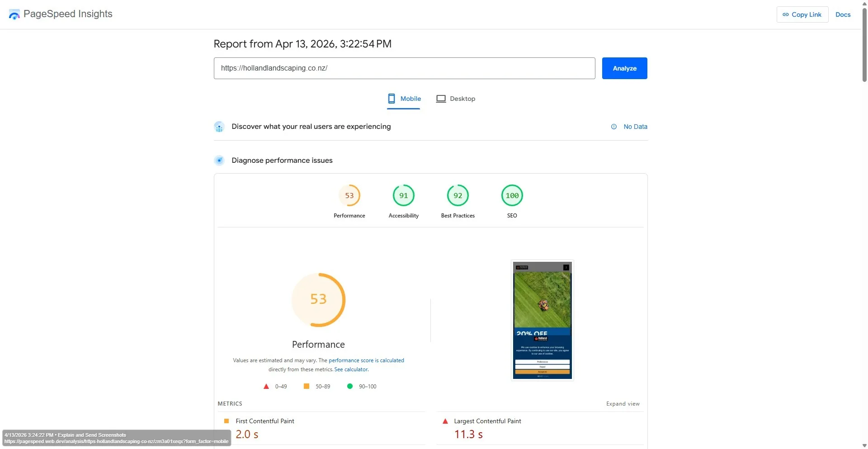Click the 90–100 legend text
Viewport: 868px width, 449px height.
[368, 387]
